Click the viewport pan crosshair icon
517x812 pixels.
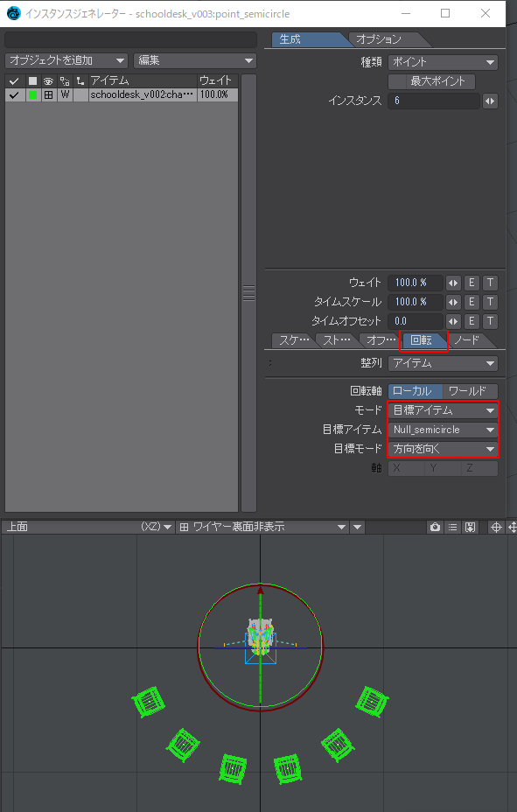[496, 527]
